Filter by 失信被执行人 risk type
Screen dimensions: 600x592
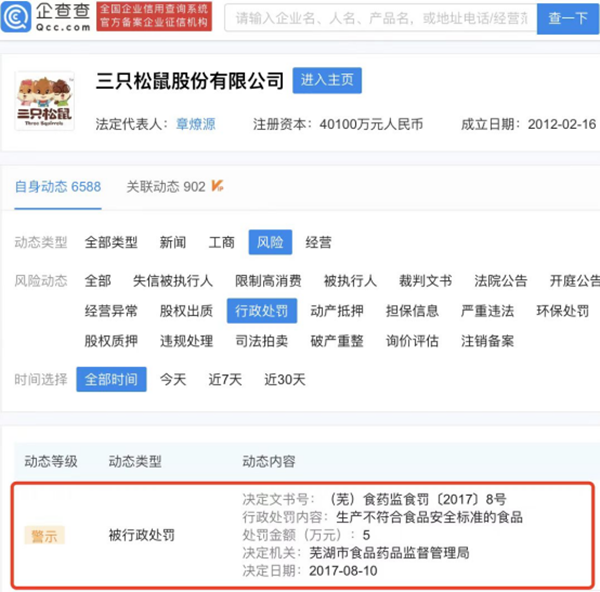pos(171,281)
